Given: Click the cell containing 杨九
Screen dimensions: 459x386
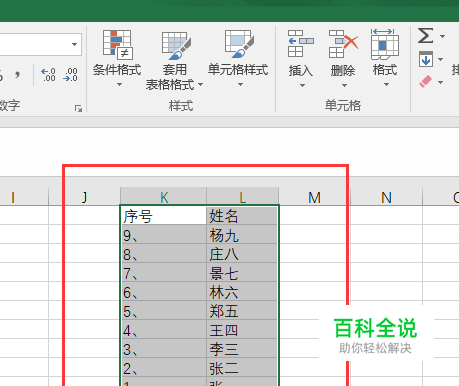Looking at the screenshot, I should [x=242, y=234].
